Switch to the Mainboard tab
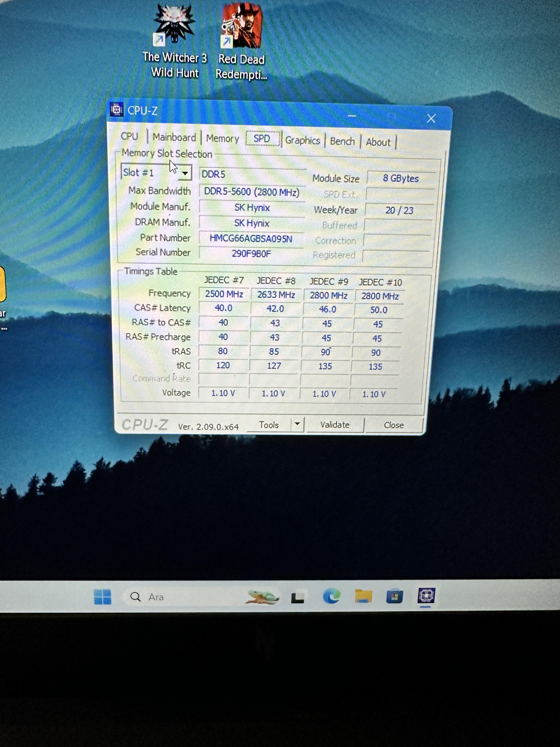Viewport: 560px width, 747px height. click(174, 137)
